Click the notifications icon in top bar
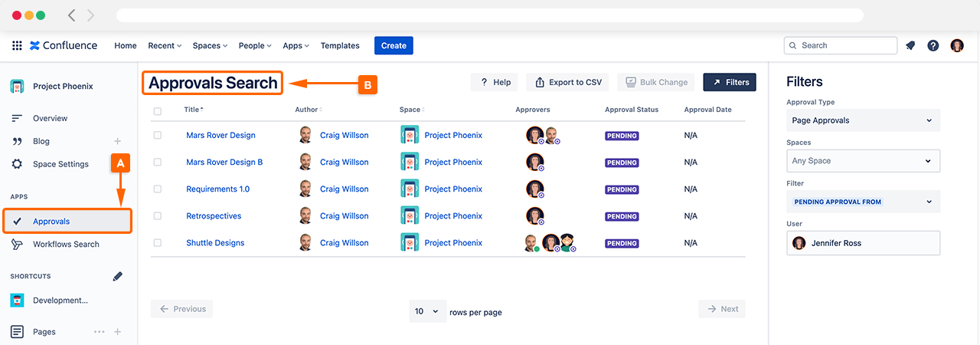 pos(910,45)
